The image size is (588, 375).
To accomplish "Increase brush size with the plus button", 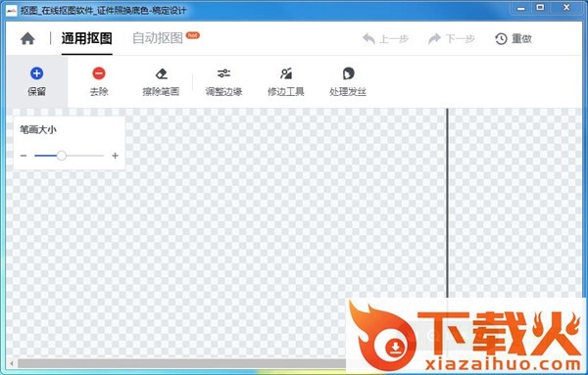I will point(115,156).
